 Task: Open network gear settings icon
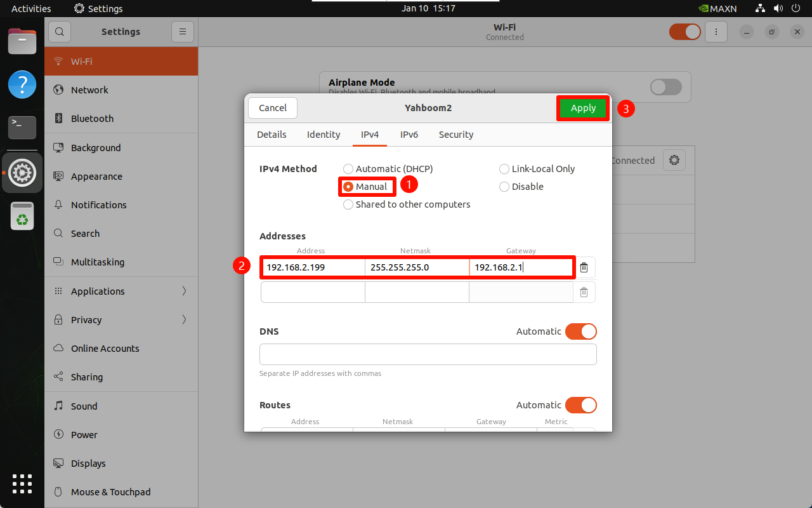click(x=674, y=161)
